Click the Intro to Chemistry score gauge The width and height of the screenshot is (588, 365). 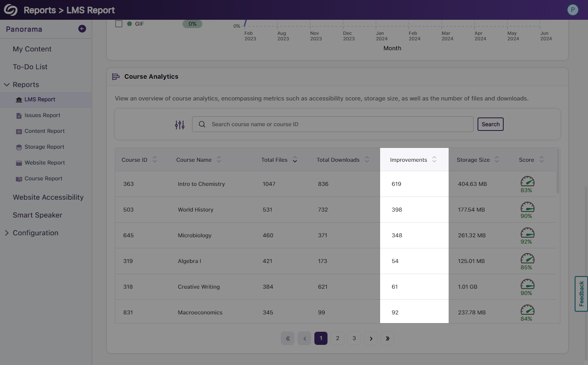point(527,182)
